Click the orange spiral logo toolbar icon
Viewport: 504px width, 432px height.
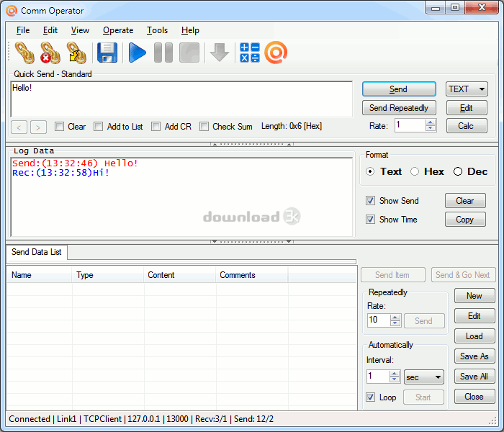pyautogui.click(x=276, y=53)
